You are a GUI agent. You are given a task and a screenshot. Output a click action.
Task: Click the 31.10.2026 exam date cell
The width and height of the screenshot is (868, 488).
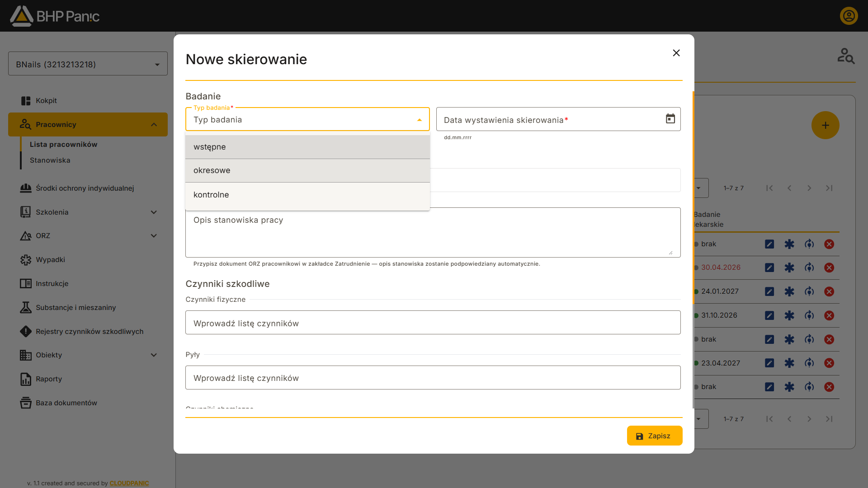[x=719, y=315]
